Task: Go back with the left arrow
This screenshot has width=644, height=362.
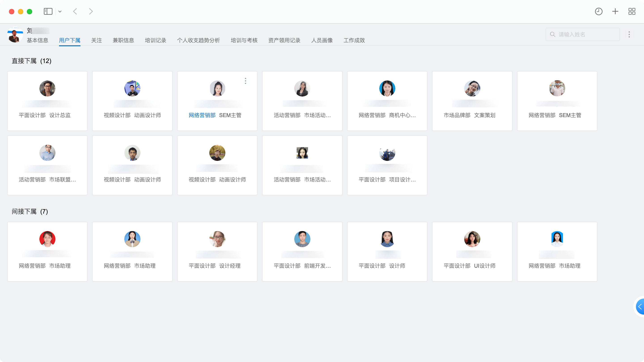Action: pyautogui.click(x=75, y=11)
